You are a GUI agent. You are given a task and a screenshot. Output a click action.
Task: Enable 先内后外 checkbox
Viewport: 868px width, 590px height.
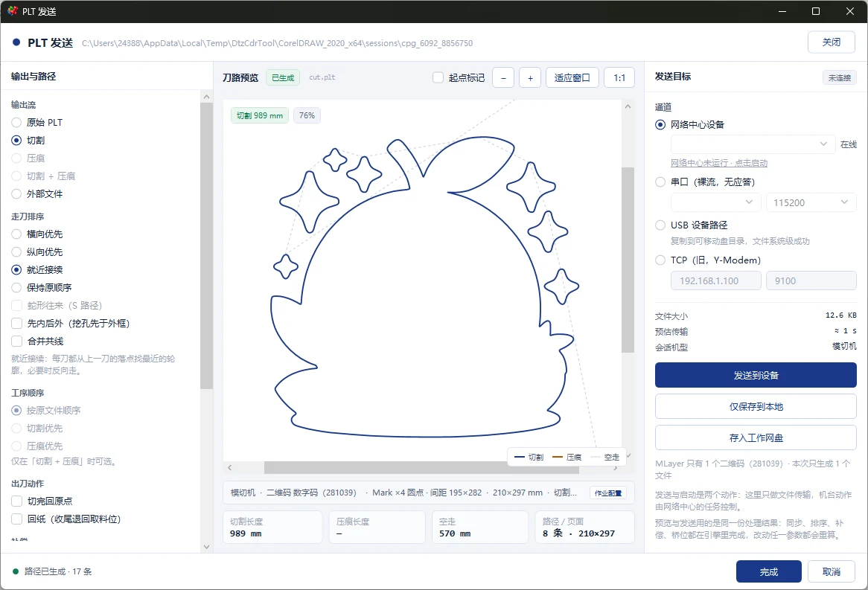17,323
